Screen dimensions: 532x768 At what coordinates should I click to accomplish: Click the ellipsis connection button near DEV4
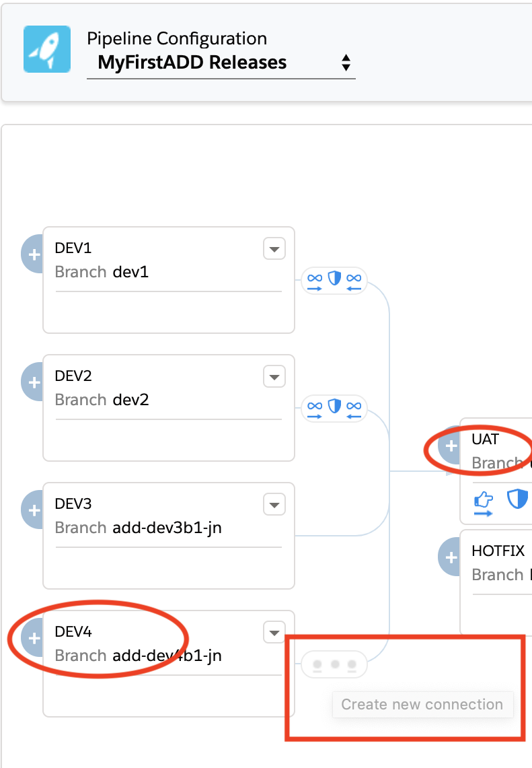tap(334, 664)
